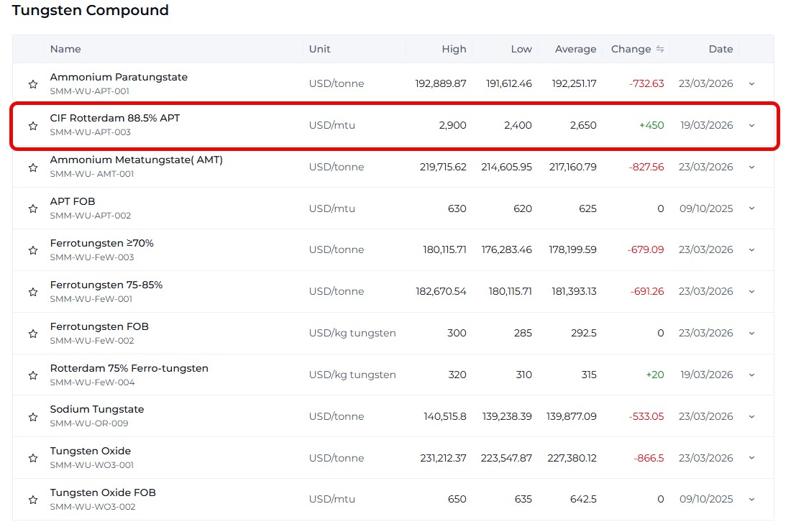Expand the Tungsten Oxide FOB row chevron
Image resolution: width=796 pixels, height=532 pixels.
(x=752, y=499)
